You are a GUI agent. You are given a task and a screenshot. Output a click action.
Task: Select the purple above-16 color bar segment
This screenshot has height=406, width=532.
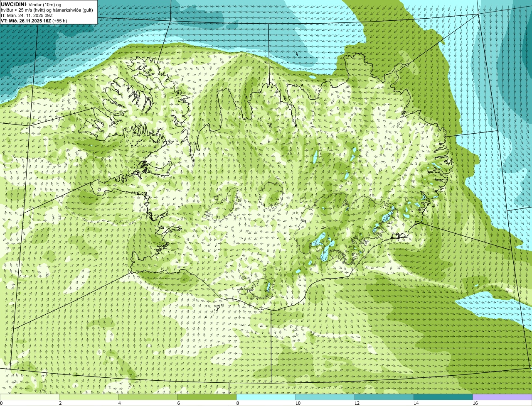[x=502, y=397]
